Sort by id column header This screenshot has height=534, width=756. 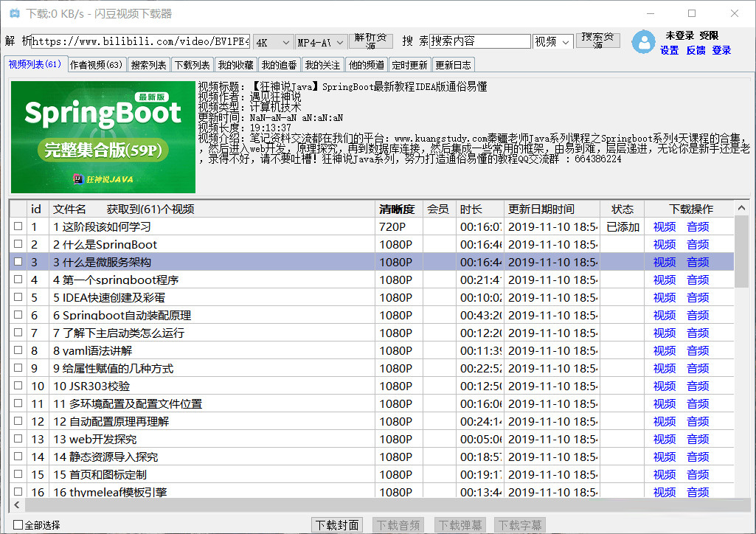(x=38, y=209)
